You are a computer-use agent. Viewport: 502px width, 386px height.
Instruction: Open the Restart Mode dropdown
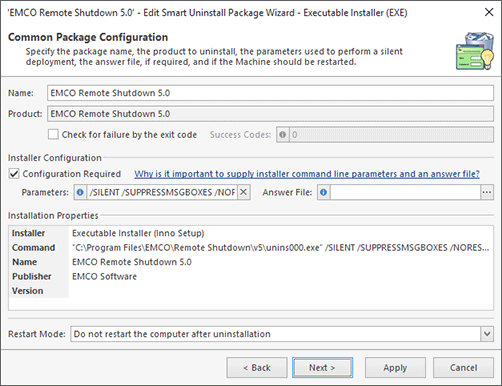(x=487, y=334)
